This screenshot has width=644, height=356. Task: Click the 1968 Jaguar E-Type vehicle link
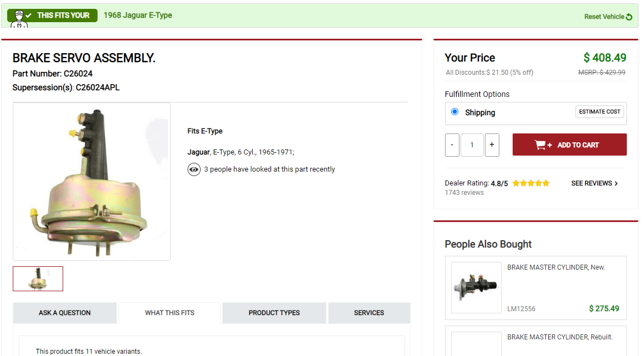tap(138, 16)
